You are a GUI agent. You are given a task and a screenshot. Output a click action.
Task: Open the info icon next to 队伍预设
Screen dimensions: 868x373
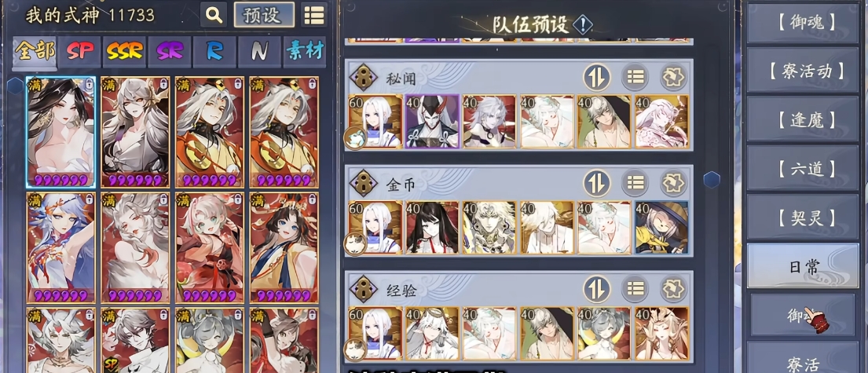[x=582, y=24]
